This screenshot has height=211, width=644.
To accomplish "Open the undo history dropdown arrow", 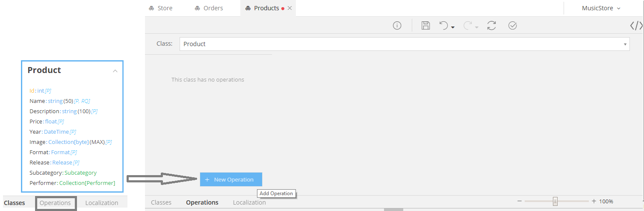I will [x=453, y=27].
